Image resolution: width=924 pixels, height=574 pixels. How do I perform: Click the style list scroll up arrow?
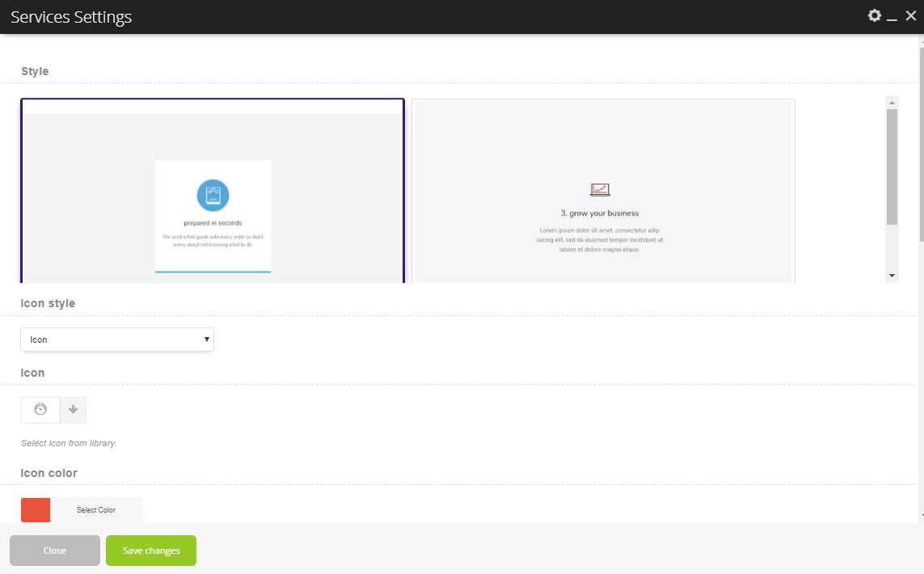tap(892, 103)
